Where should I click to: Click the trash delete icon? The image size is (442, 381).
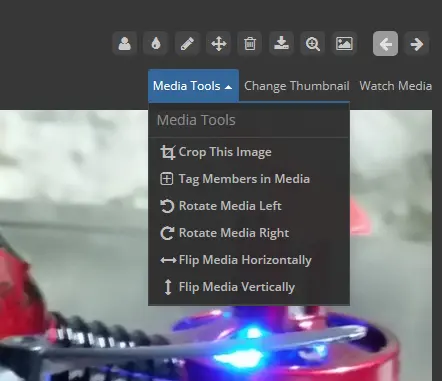coord(250,44)
